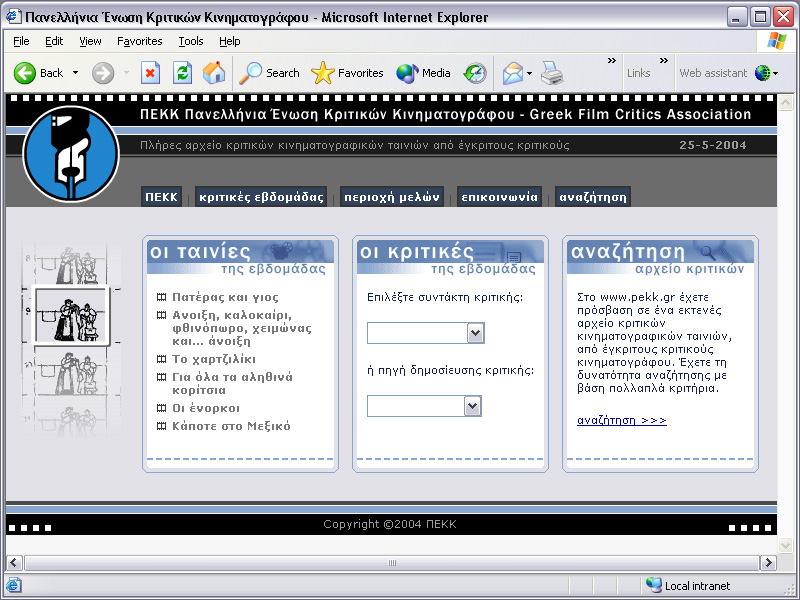Open the film Πατέρας και γιος
Viewport: 800px width, 600px height.
[x=225, y=297]
